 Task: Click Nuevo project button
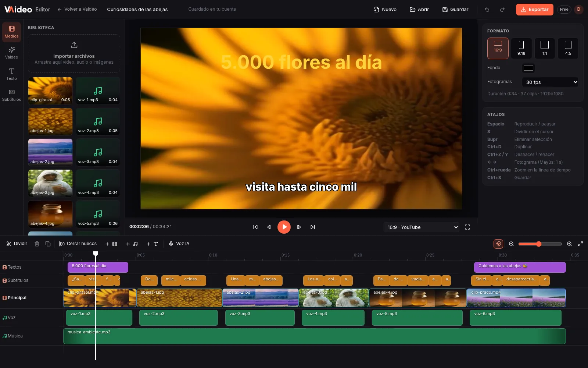pyautogui.click(x=385, y=10)
